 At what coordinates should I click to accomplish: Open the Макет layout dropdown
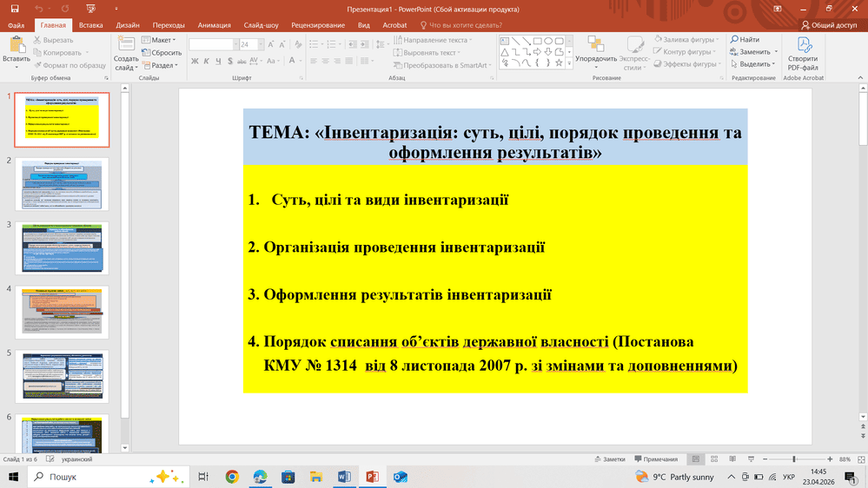click(162, 40)
